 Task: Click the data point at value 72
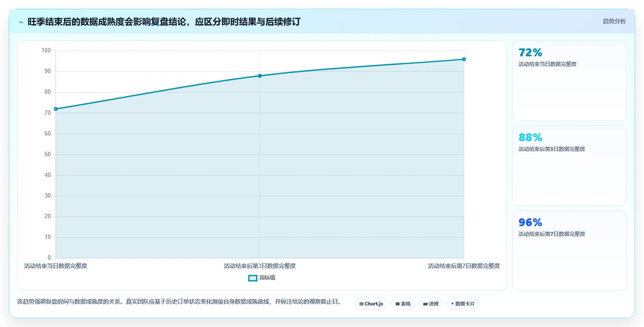56,109
